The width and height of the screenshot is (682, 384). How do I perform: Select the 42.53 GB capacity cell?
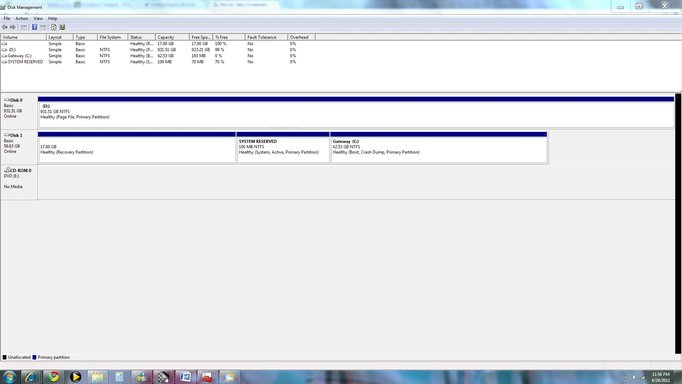(166, 56)
